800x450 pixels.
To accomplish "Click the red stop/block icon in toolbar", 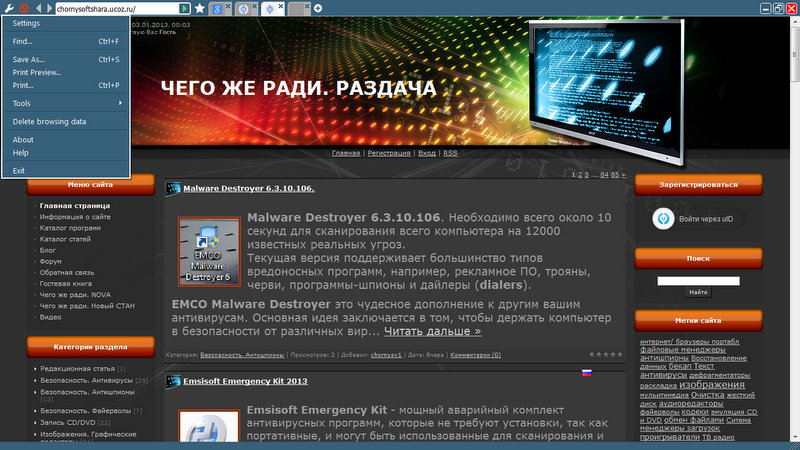I will pyautogui.click(x=24, y=8).
